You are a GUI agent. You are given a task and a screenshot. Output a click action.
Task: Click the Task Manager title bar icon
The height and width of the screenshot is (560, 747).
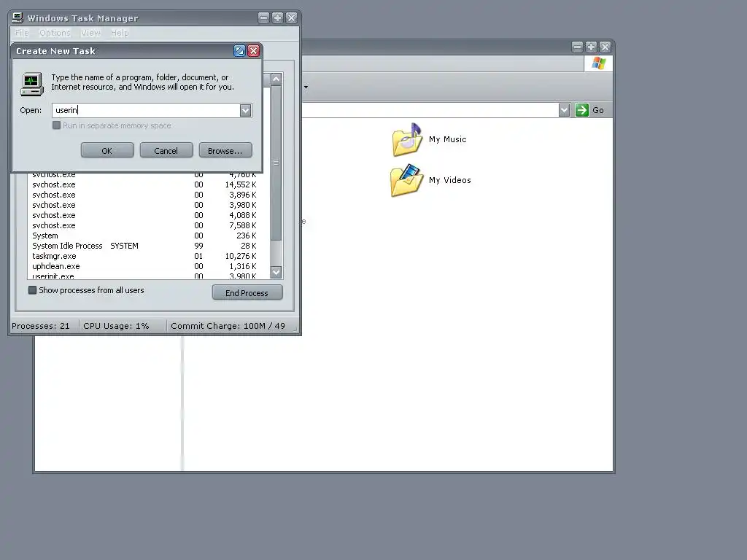pyautogui.click(x=18, y=17)
